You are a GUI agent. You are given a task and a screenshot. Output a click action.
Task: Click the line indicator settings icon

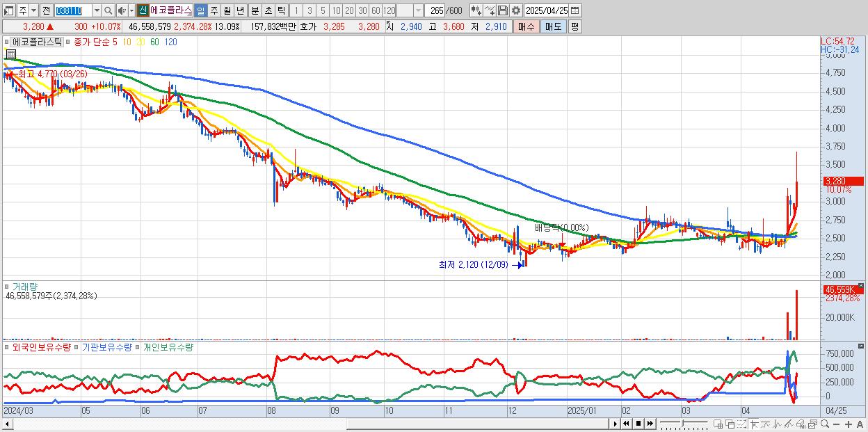pos(490,10)
